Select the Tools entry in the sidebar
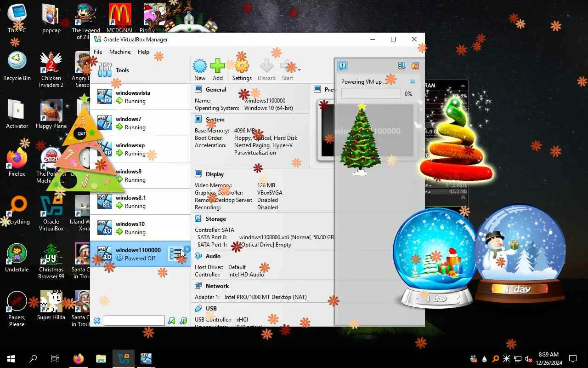The width and height of the screenshot is (588, 368). click(x=140, y=70)
